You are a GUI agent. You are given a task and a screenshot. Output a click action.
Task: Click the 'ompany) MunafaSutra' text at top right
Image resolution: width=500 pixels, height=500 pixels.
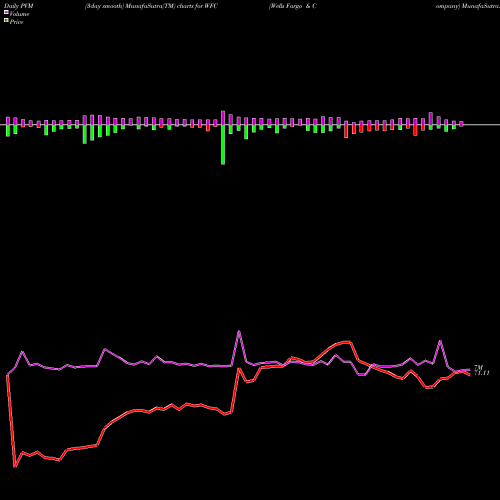coord(468,6)
